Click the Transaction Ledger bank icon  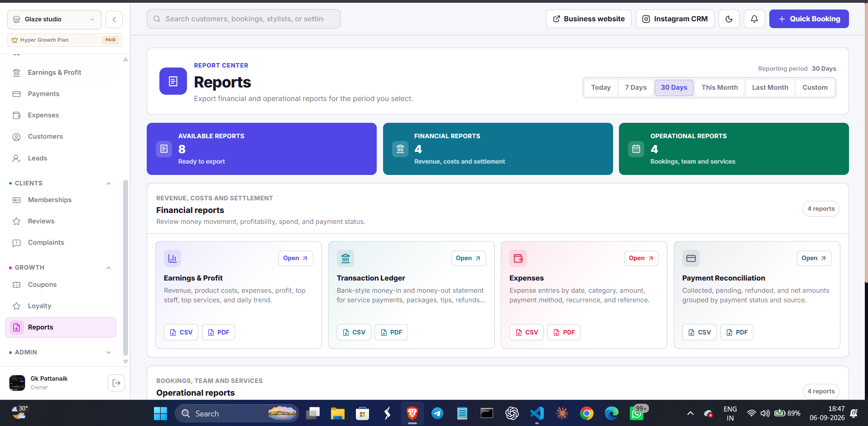(345, 258)
